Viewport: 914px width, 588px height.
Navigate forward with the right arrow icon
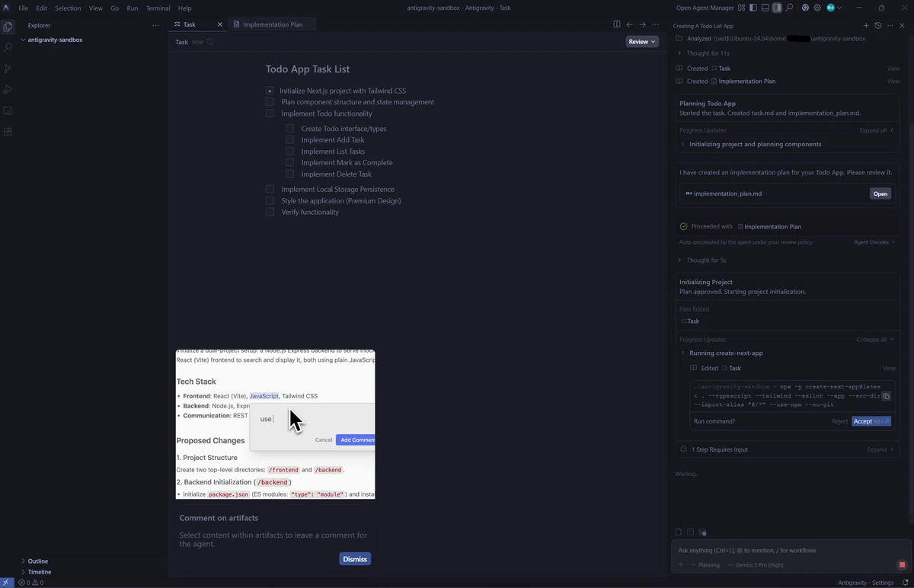(x=642, y=24)
